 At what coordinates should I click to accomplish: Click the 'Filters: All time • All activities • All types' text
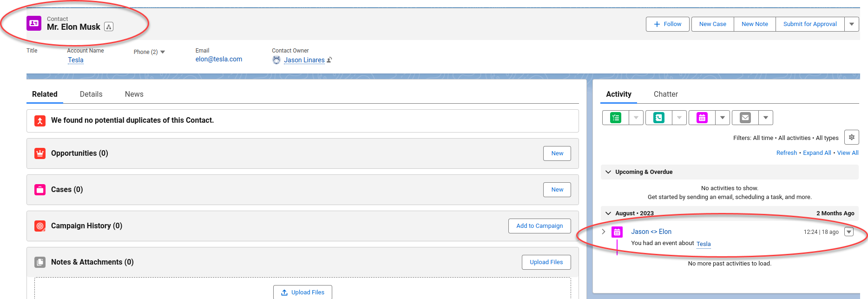point(786,138)
